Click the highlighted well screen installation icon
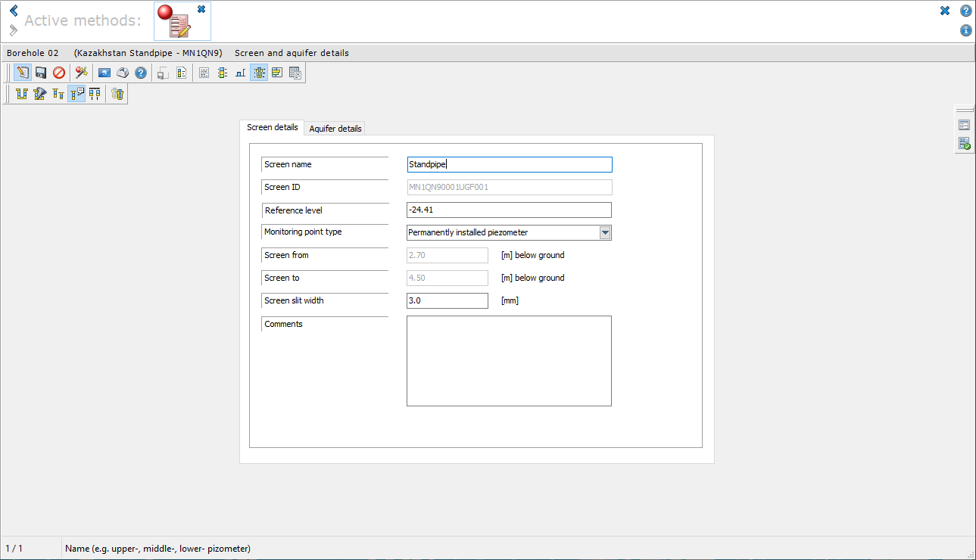This screenshot has width=976, height=560. (x=259, y=73)
